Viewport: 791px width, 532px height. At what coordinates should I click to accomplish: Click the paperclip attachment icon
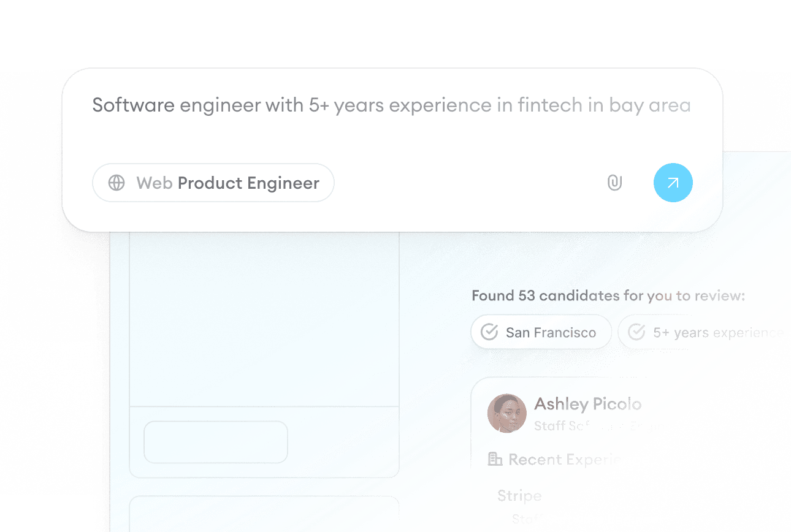coord(615,183)
